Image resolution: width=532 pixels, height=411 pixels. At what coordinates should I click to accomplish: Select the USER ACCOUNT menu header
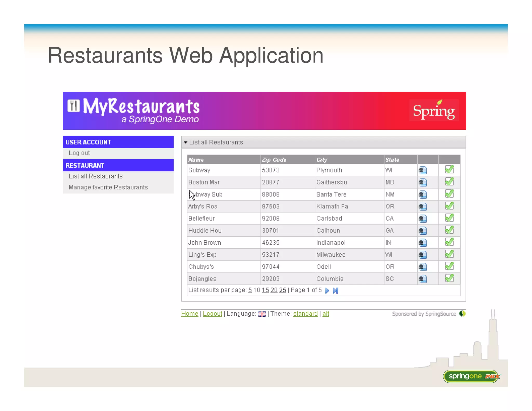[x=118, y=142]
